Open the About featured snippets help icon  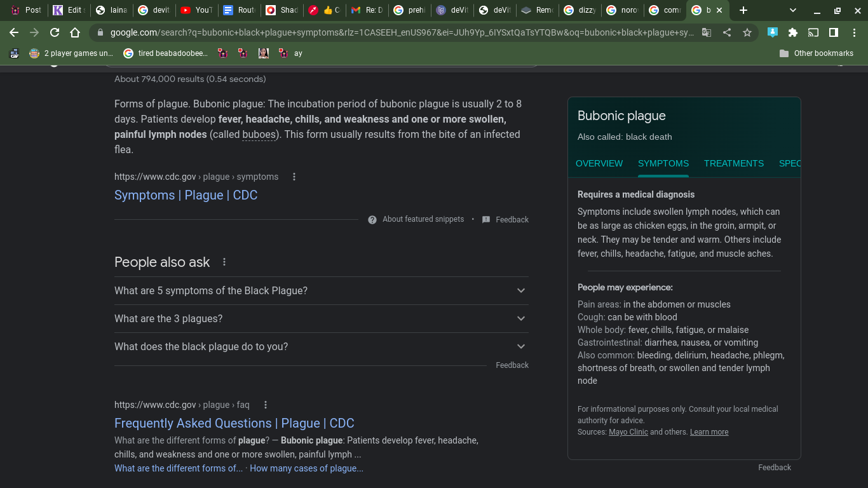(372, 220)
